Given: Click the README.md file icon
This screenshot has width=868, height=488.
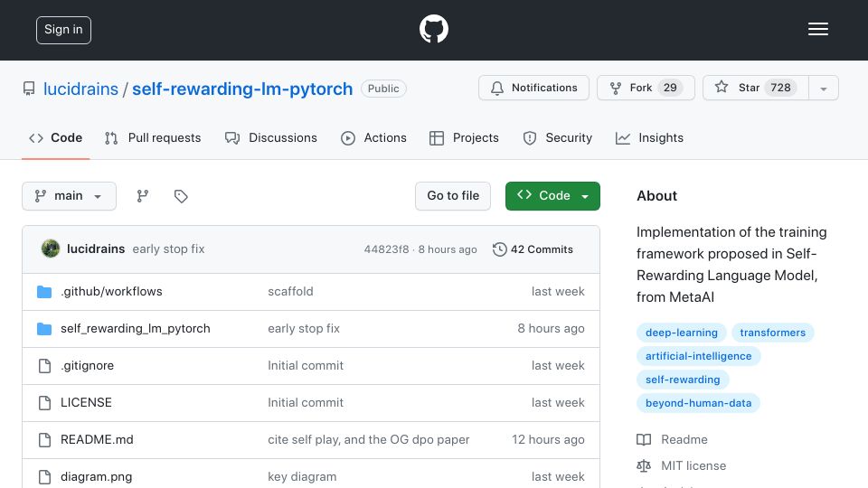Looking at the screenshot, I should (x=45, y=440).
